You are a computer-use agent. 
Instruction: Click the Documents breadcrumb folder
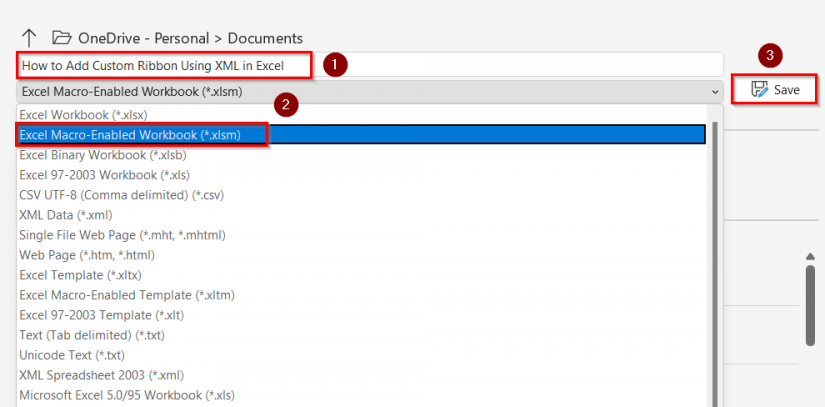pyautogui.click(x=265, y=38)
